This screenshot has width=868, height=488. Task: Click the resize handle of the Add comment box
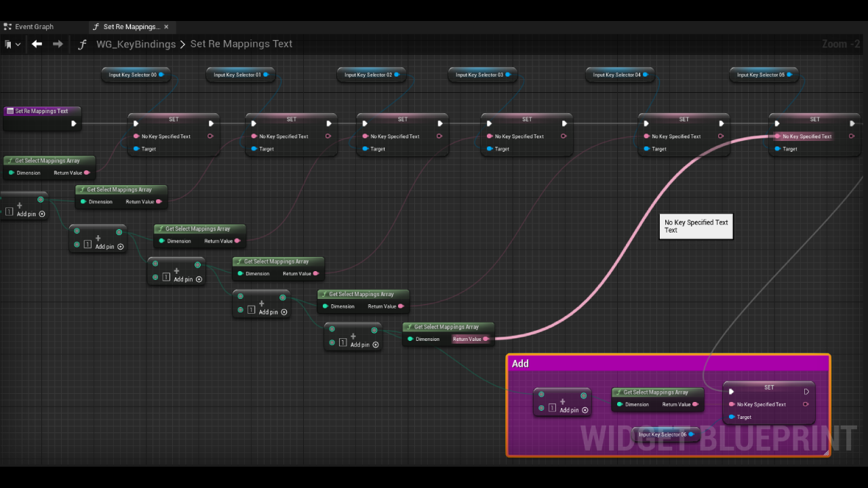click(x=825, y=451)
